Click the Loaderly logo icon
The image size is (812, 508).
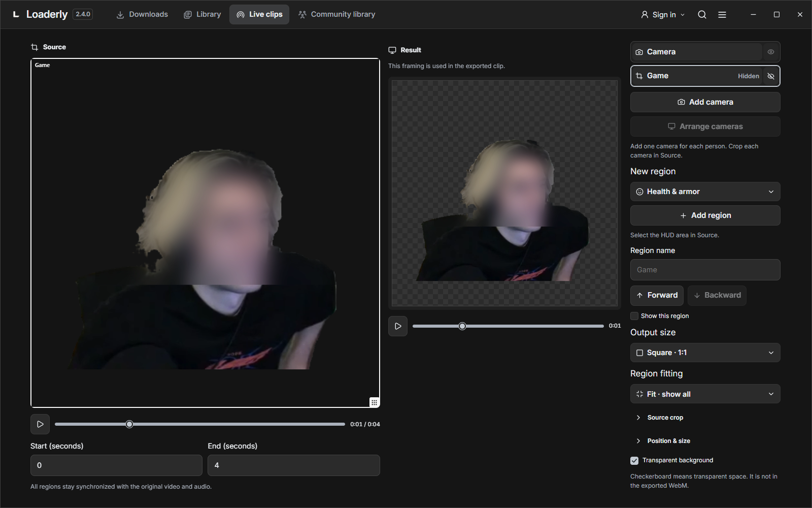tap(16, 14)
